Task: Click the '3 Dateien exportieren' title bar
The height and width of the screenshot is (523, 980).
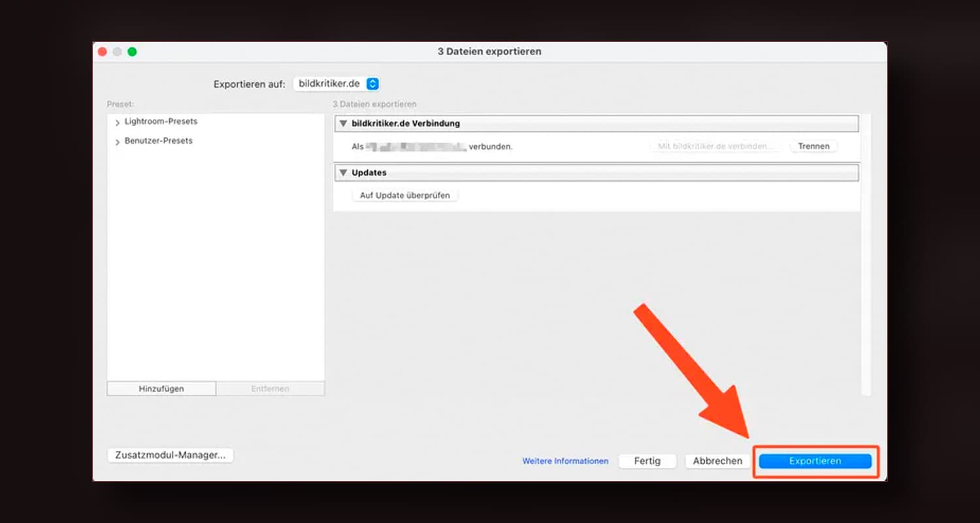Action: 489,52
